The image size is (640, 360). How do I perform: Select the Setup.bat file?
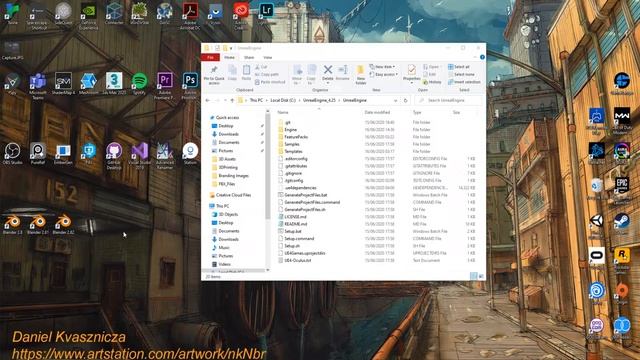[293, 231]
